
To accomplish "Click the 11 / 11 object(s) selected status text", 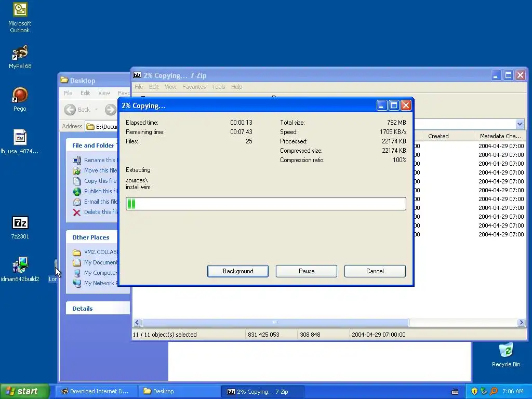I will coord(165,335).
